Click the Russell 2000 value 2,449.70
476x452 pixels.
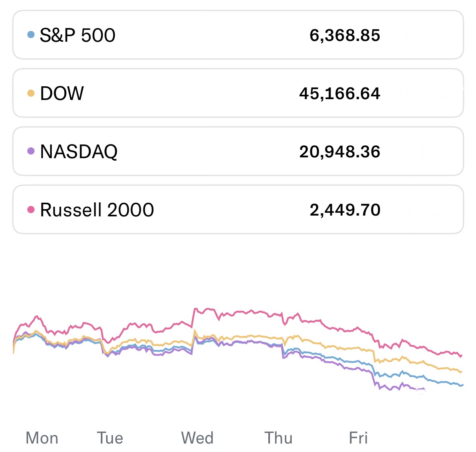[345, 210]
